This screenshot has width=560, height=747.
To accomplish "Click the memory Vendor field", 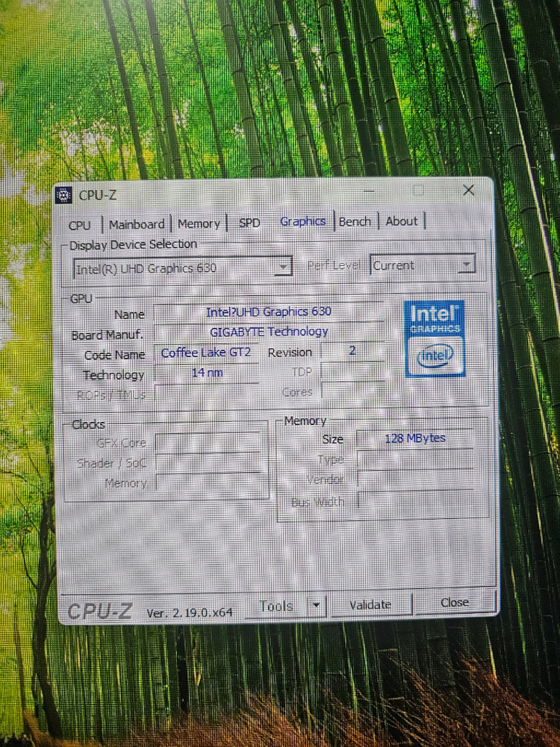I will click(416, 479).
